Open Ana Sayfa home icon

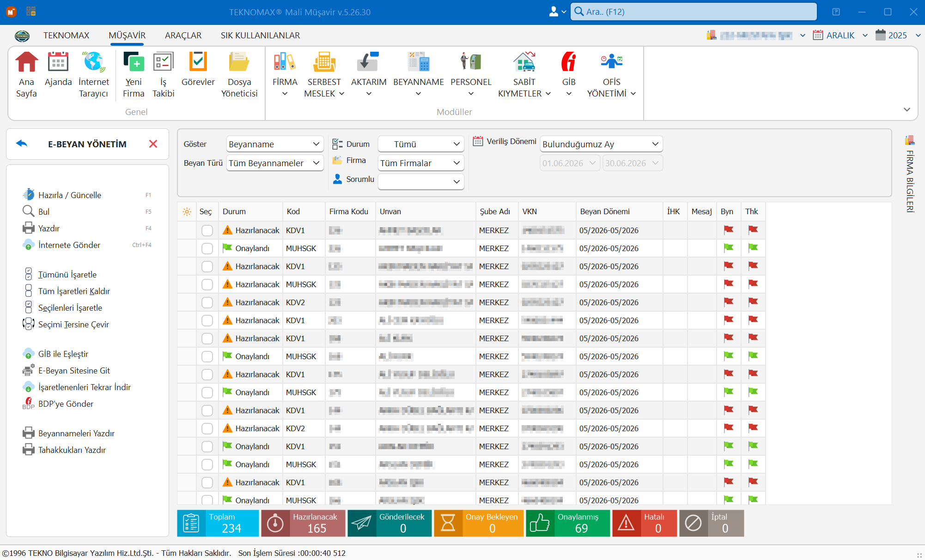pyautogui.click(x=26, y=75)
